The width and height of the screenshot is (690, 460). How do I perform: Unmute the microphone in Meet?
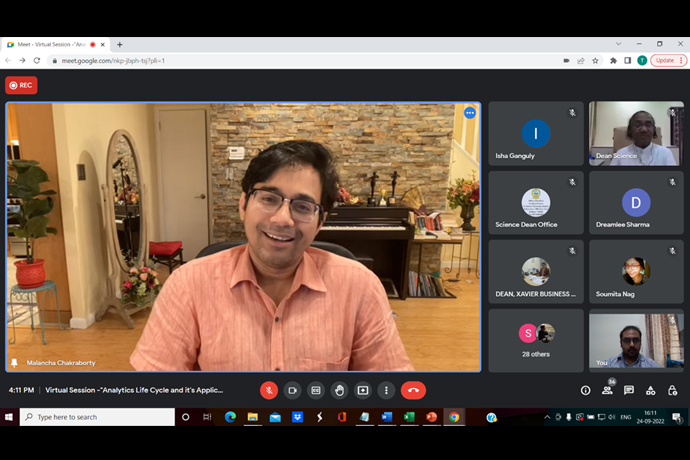(269, 390)
